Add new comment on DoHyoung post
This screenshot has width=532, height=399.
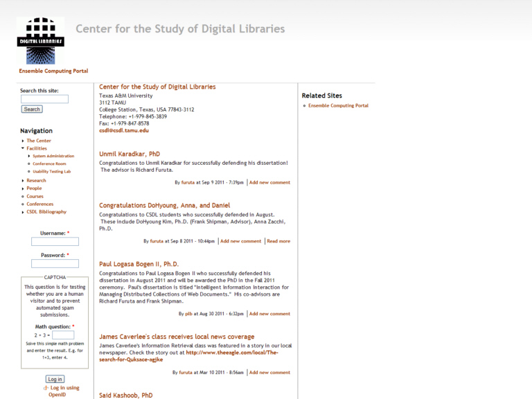[x=241, y=241]
